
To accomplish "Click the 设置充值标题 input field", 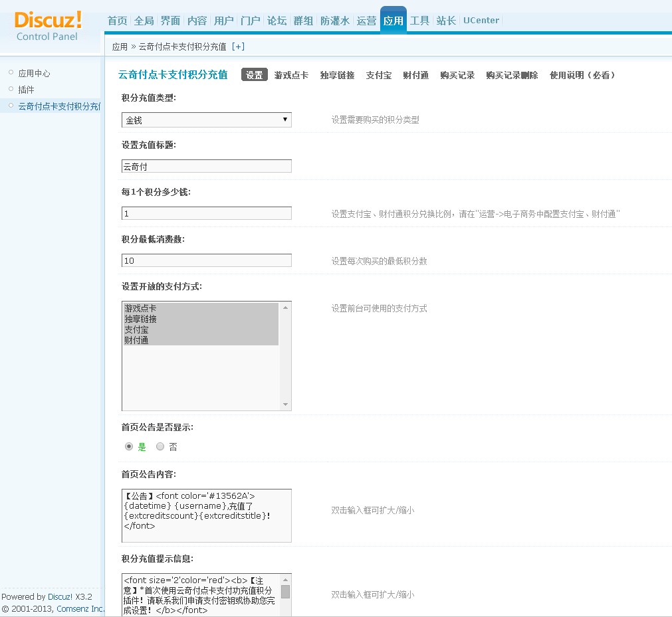I will pyautogui.click(x=206, y=166).
